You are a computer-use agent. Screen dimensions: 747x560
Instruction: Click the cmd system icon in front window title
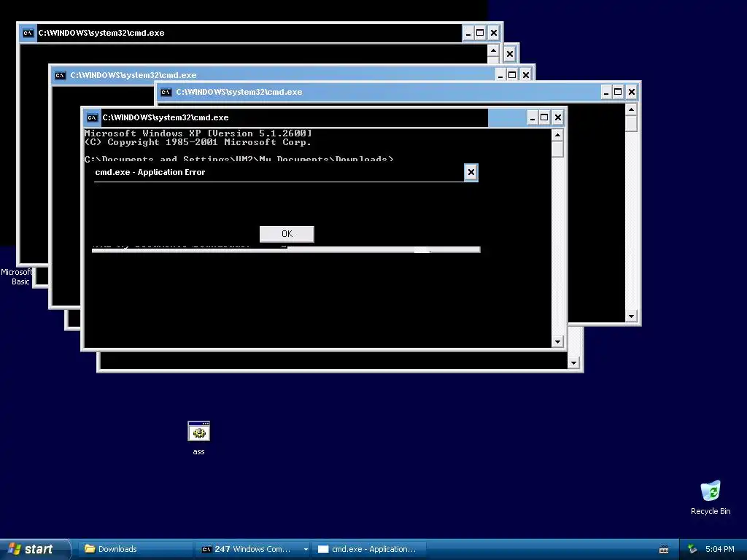92,117
